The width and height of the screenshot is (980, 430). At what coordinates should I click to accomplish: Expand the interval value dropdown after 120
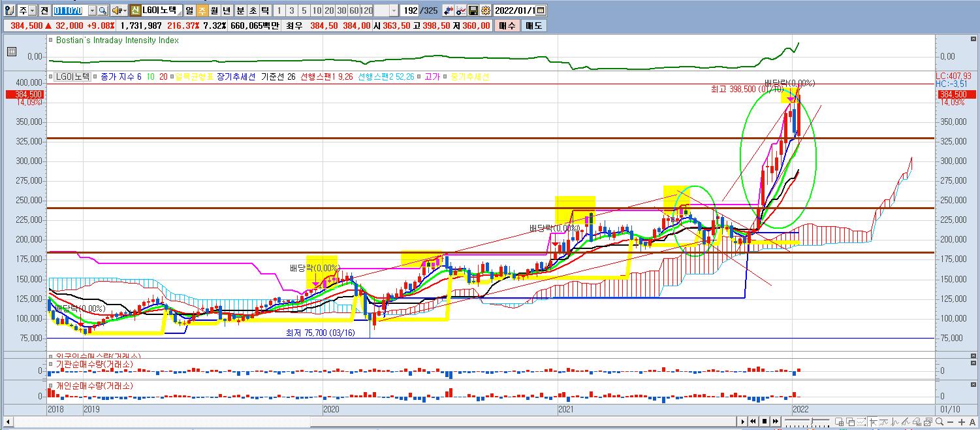click(x=394, y=10)
